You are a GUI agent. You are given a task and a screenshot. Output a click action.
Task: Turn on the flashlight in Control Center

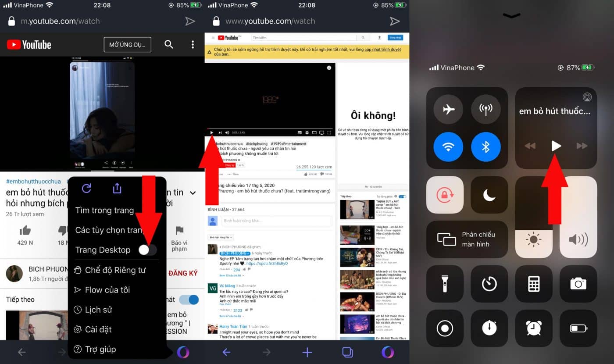[x=445, y=284]
